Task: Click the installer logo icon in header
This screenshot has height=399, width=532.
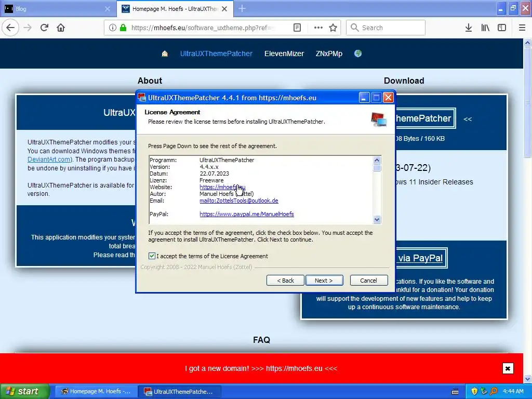Action: tap(379, 119)
